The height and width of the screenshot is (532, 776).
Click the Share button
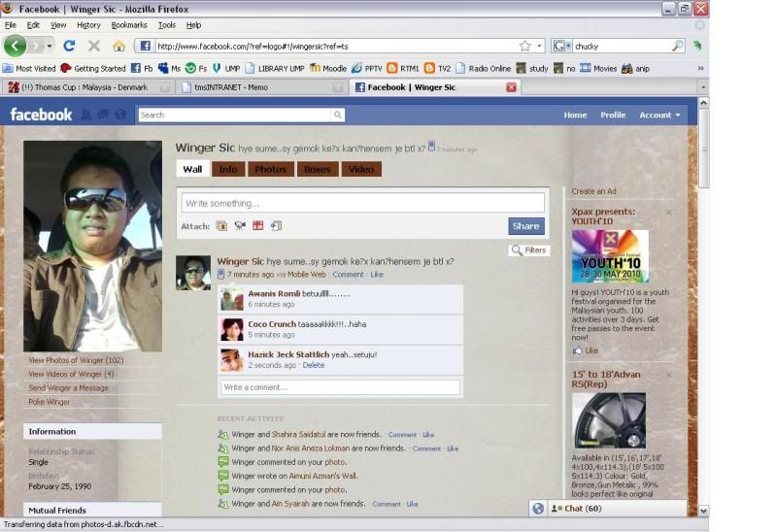(x=526, y=226)
